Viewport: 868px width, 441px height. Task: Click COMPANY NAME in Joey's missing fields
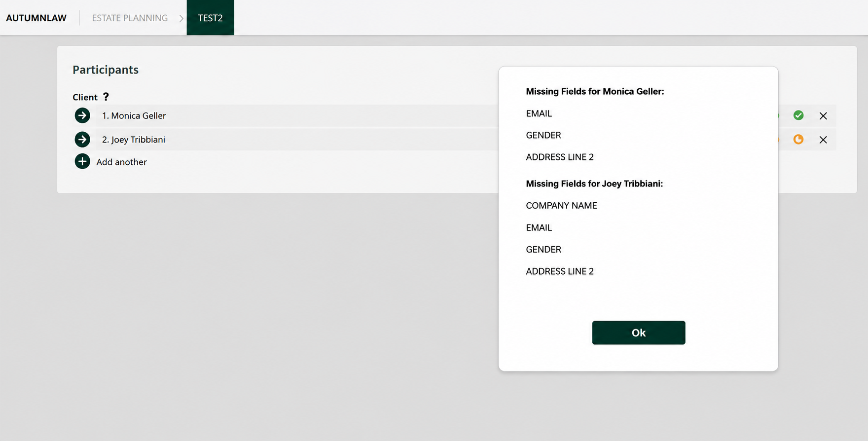click(x=561, y=206)
